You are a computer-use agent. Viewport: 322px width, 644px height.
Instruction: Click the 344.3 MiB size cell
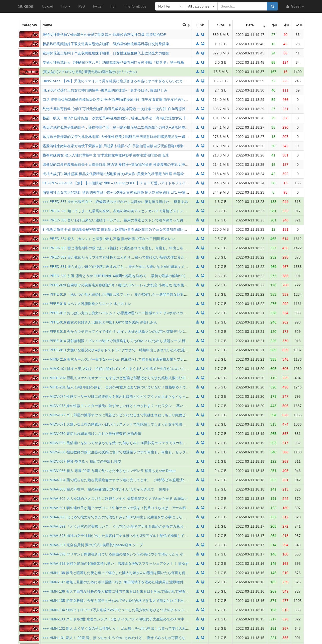(x=221, y=183)
